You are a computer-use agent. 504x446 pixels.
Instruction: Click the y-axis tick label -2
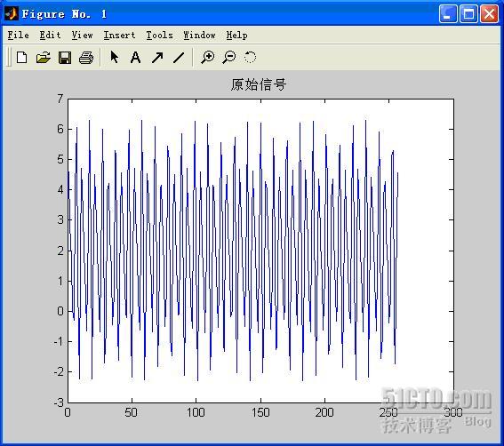[59, 372]
